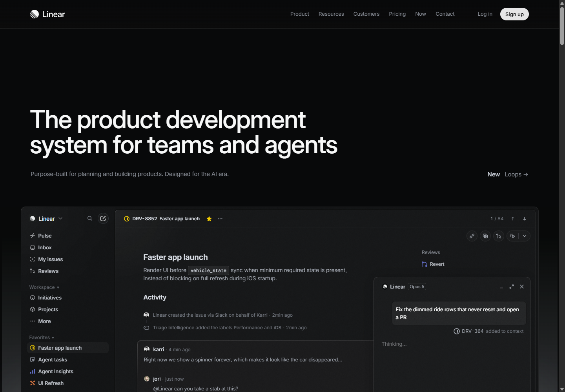Click the My issues target icon

point(33,259)
